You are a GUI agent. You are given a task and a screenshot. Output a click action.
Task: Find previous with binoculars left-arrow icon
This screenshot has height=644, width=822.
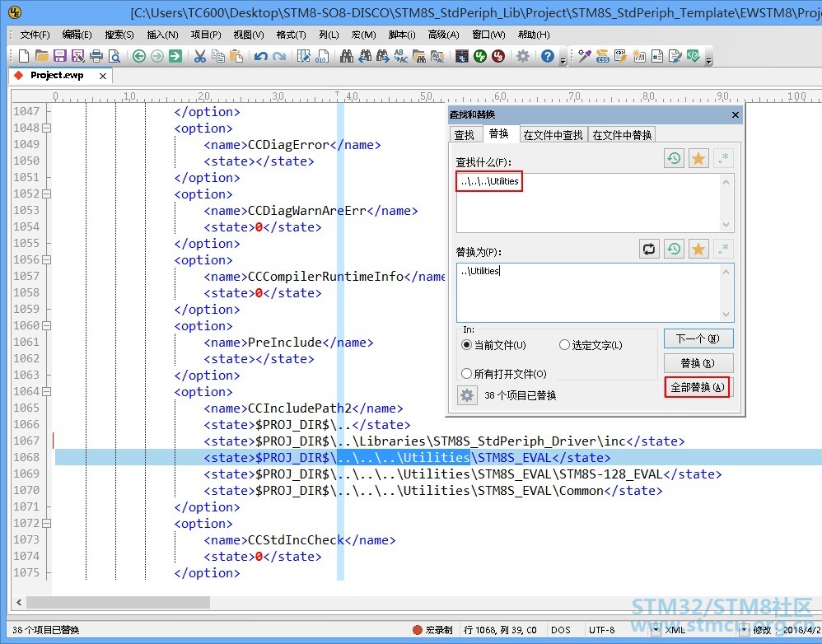point(365,56)
